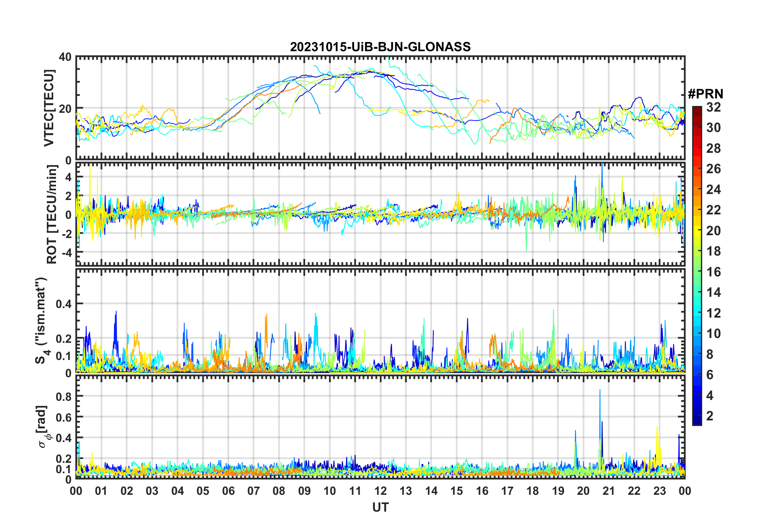Click the 16 label on PRN colorbar
The image size is (761, 532).
click(713, 272)
